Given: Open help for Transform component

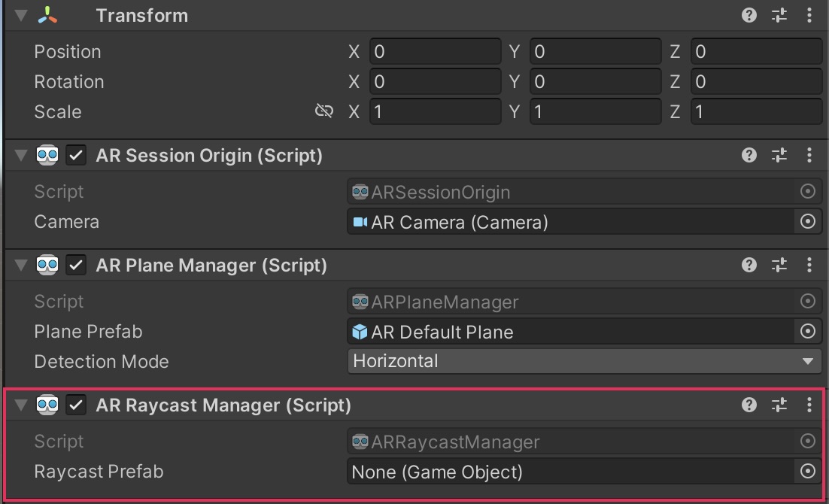Looking at the screenshot, I should [749, 15].
